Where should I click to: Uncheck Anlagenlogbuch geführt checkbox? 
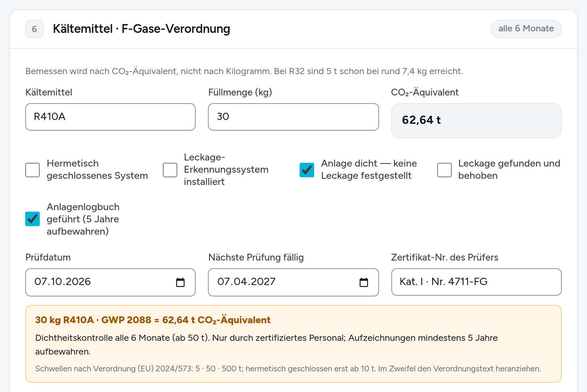(32, 219)
